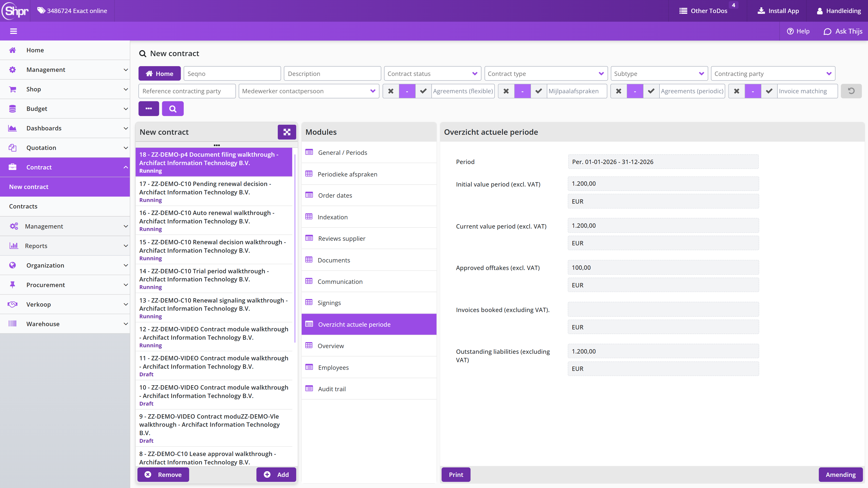
Task: Select Contracts in sidebar submenu
Action: click(65, 206)
